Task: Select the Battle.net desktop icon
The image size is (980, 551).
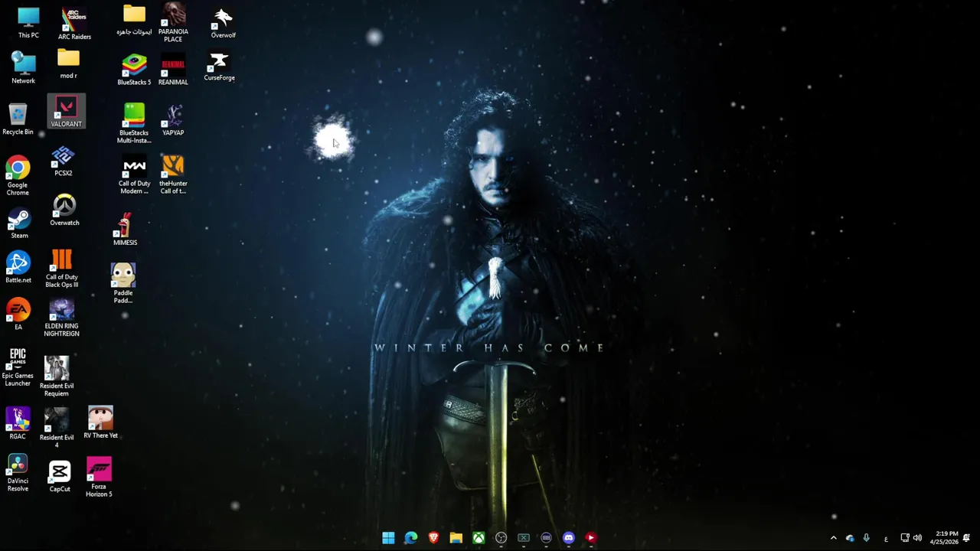Action: pyautogui.click(x=18, y=268)
